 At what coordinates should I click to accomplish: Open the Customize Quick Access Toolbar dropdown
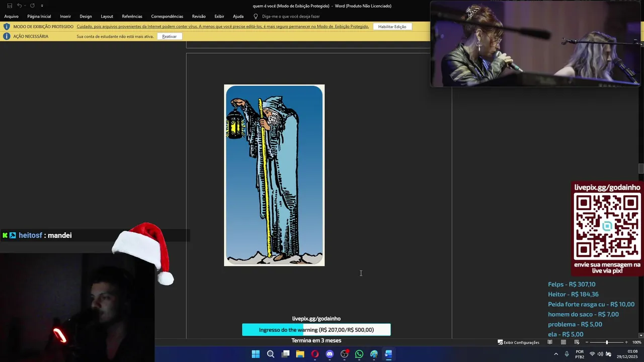point(42,6)
